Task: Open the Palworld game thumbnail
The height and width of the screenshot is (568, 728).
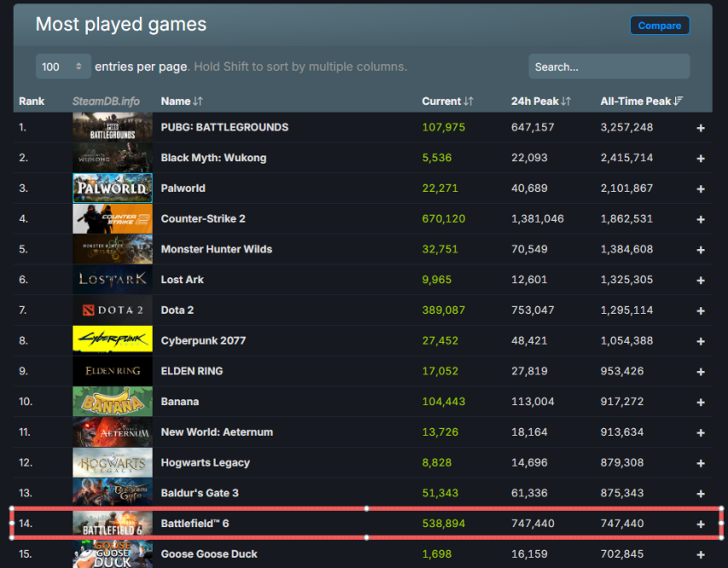Action: pyautogui.click(x=113, y=188)
